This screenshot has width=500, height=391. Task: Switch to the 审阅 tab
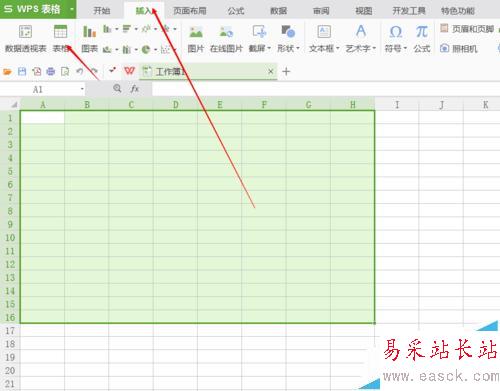pos(321,11)
